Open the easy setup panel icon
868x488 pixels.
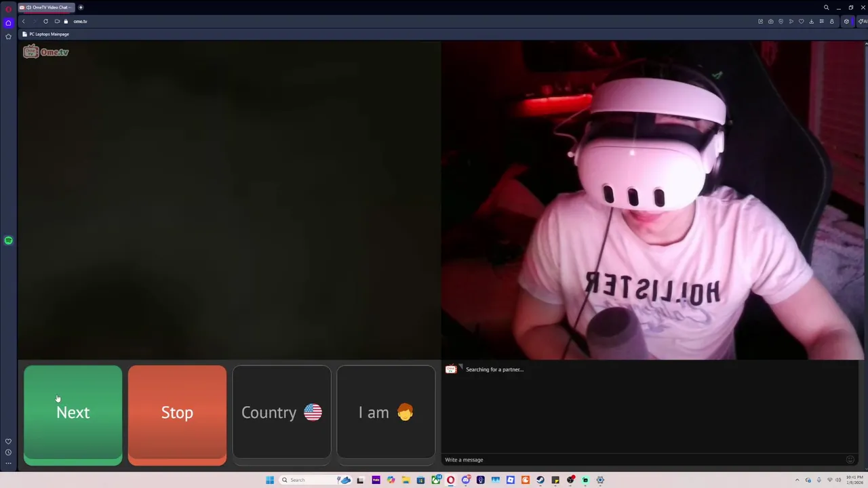[x=822, y=21]
